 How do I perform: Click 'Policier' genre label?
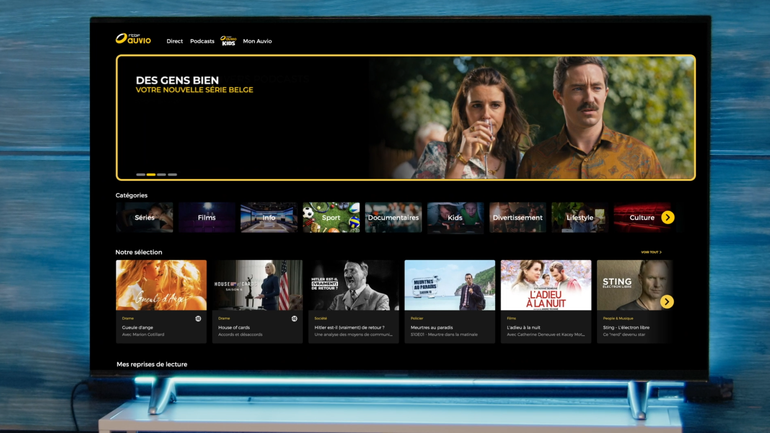pos(417,319)
